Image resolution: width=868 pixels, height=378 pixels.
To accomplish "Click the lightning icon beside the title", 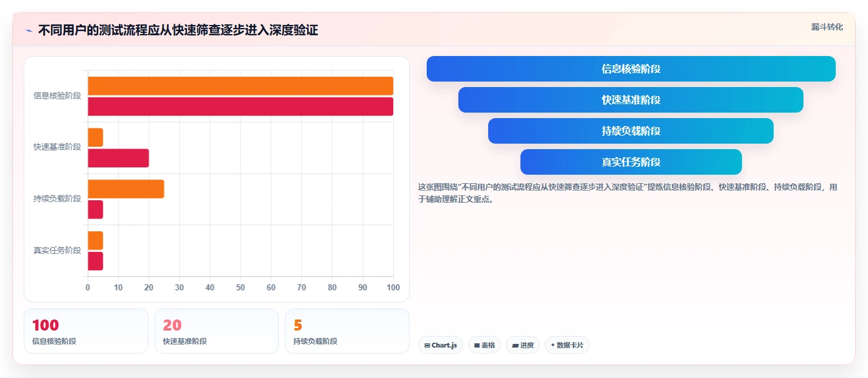I will point(29,30).
